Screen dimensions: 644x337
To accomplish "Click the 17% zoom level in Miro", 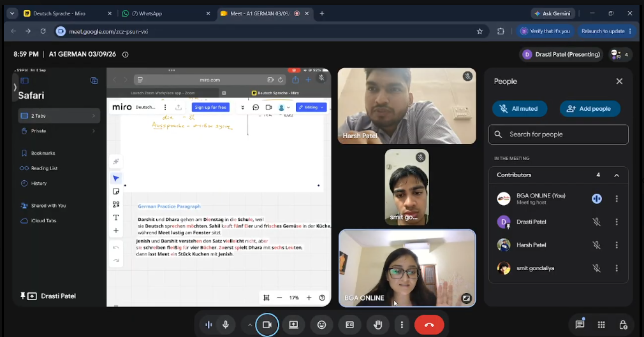I will click(294, 298).
